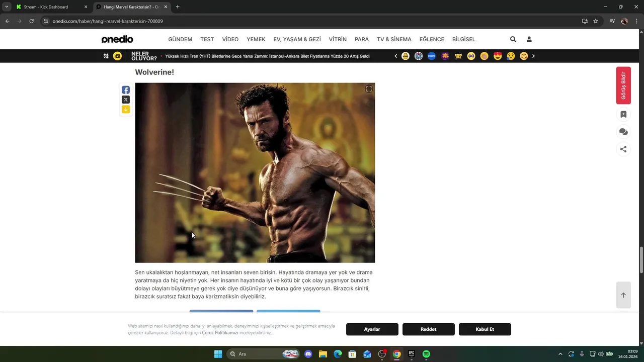Click the yellow download arrow share icon
Screen dimensions: 644x362
coord(126,109)
